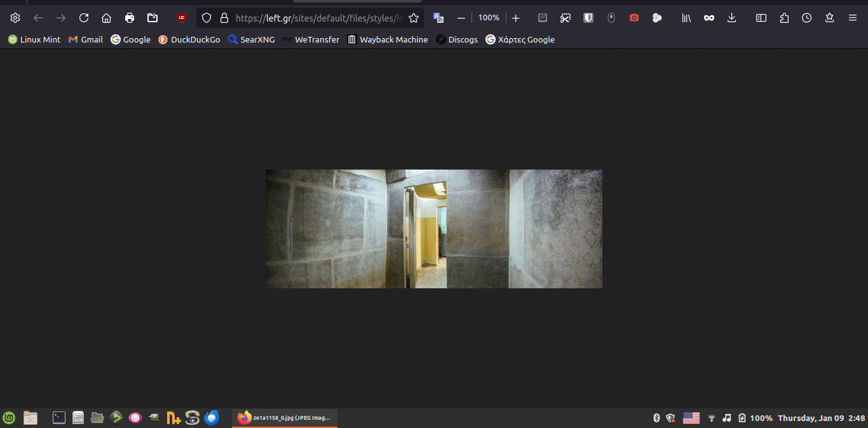Screen dimensions: 868x428
Task: Open the bookmarks menu star-tray icon
Action: coord(830,18)
